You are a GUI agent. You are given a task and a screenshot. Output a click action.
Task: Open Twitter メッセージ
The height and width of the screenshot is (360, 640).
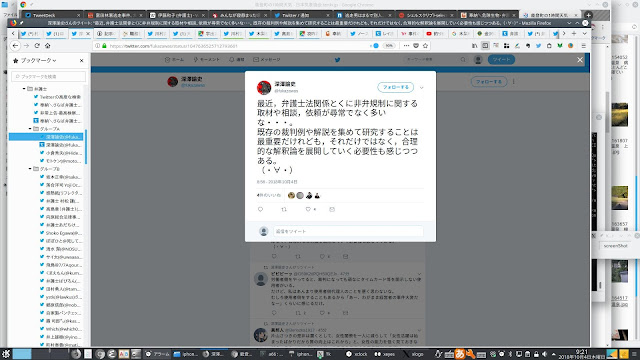pos(267,60)
